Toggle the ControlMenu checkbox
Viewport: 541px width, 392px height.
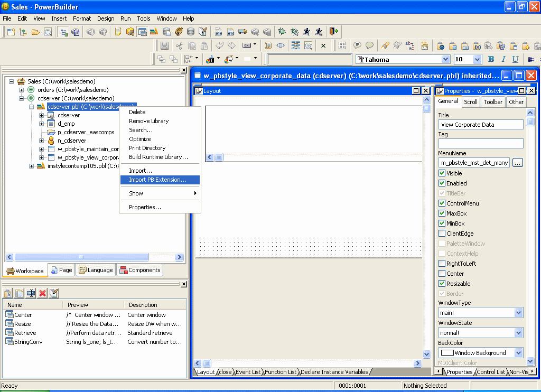442,203
